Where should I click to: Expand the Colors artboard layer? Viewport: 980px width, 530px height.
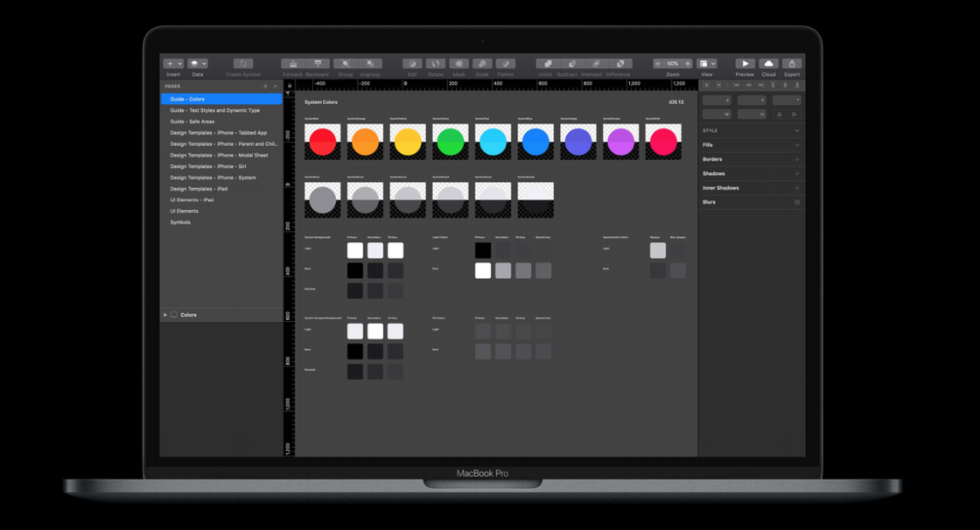point(165,315)
